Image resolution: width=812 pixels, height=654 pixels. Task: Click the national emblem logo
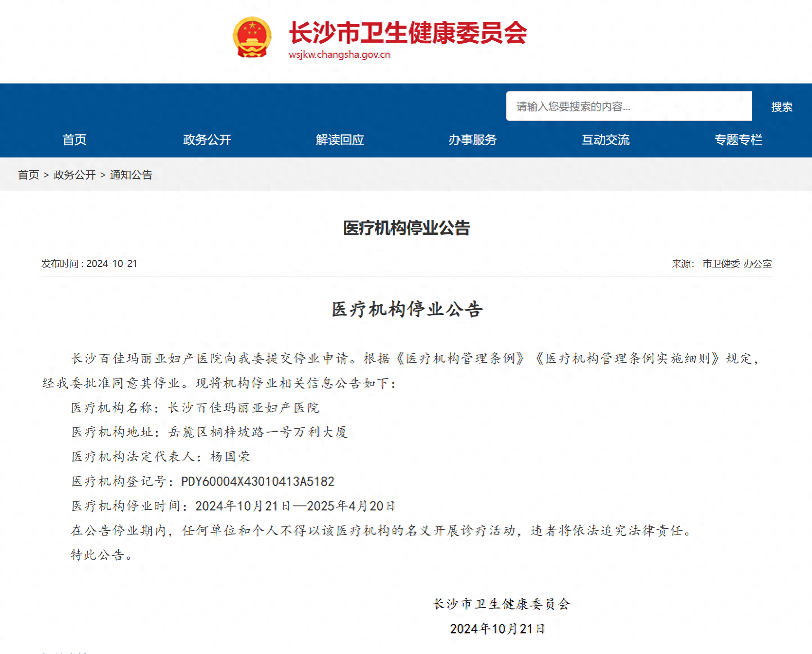pos(252,37)
